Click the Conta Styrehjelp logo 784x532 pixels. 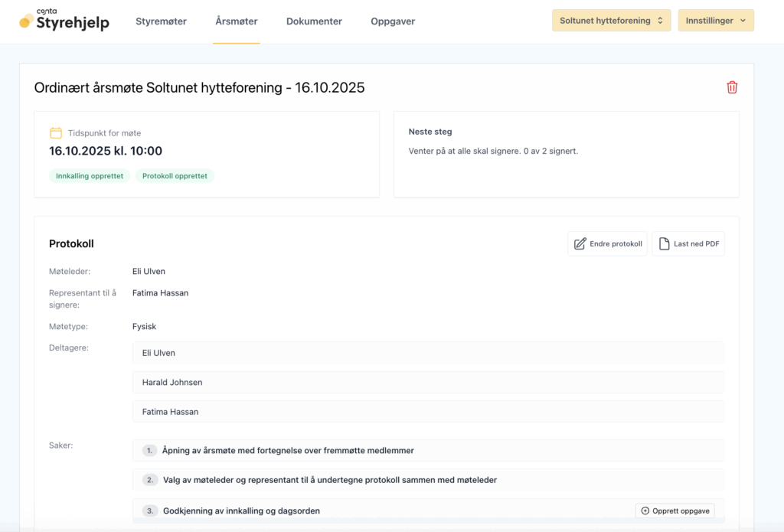[64, 21]
